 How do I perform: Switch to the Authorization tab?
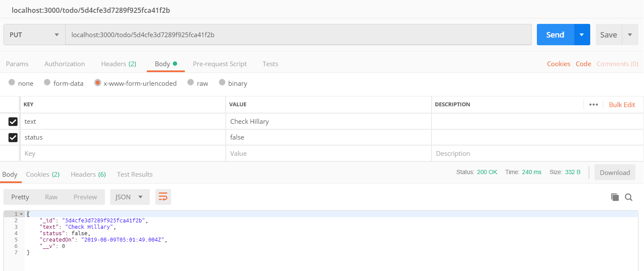(x=64, y=64)
